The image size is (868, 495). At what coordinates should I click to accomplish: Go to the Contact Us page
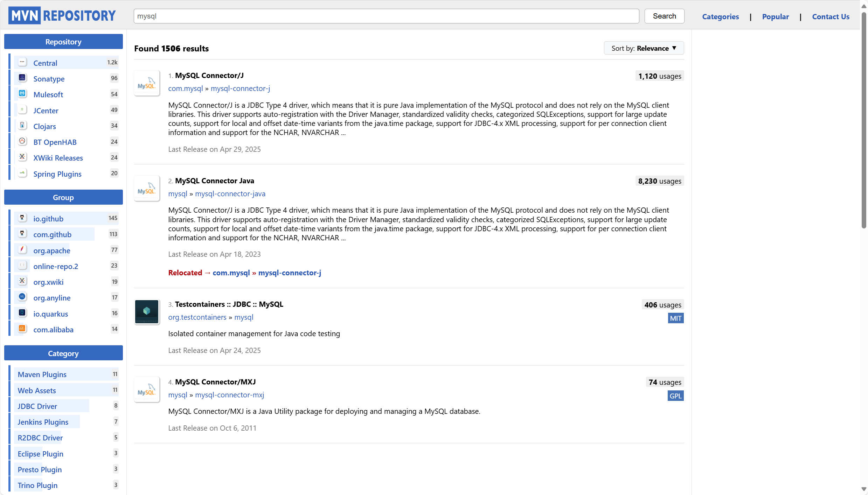coord(831,16)
